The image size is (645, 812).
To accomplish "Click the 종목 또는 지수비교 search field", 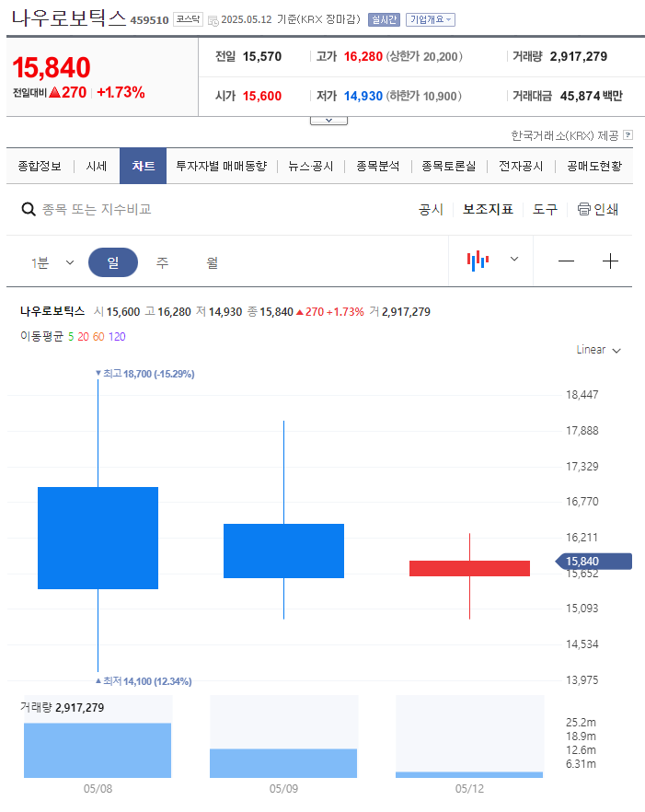I will coord(97,209).
